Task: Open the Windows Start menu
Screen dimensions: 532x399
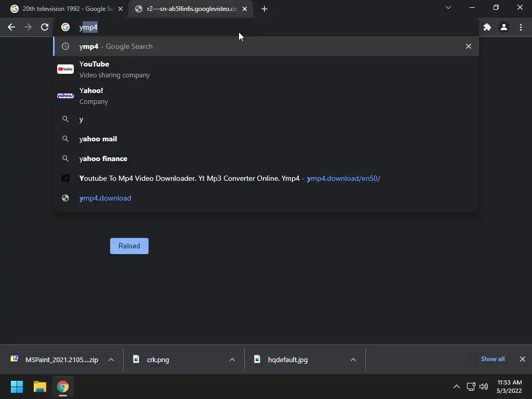Action: 17,387
